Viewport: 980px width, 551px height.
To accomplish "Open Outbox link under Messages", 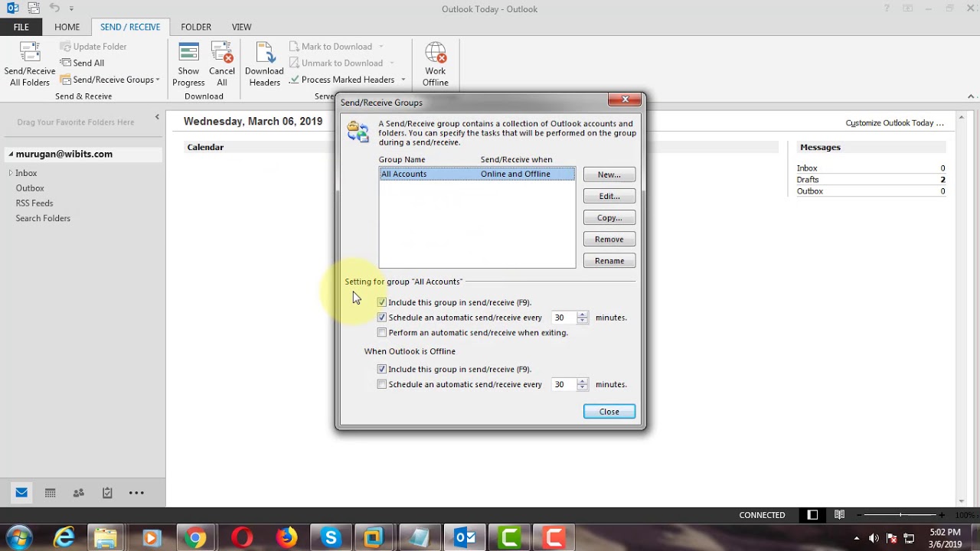I will click(810, 191).
